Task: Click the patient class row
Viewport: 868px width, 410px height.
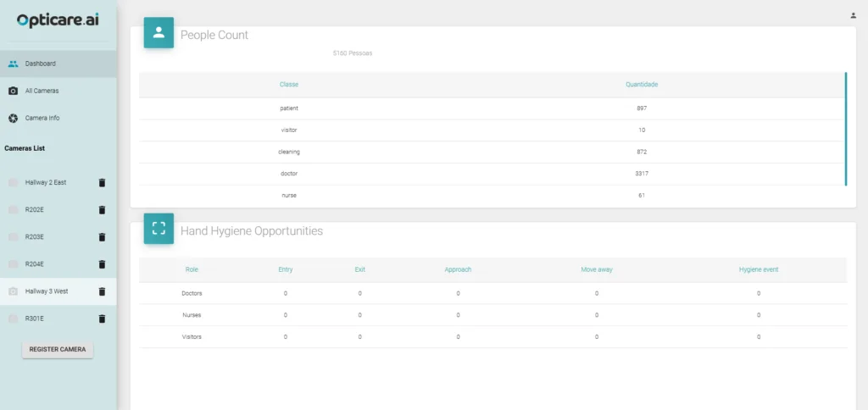Action: 492,108
